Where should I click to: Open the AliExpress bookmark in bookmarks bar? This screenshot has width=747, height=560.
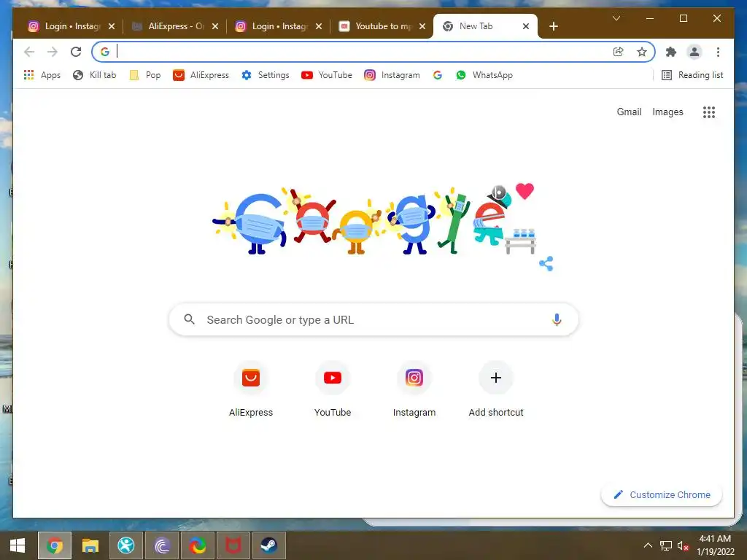(x=201, y=75)
